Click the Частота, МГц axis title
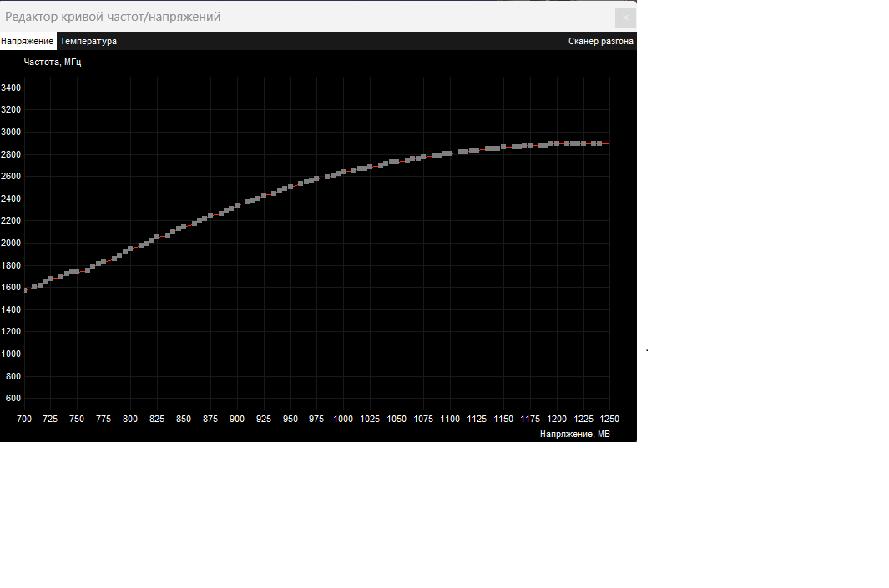 pos(52,62)
